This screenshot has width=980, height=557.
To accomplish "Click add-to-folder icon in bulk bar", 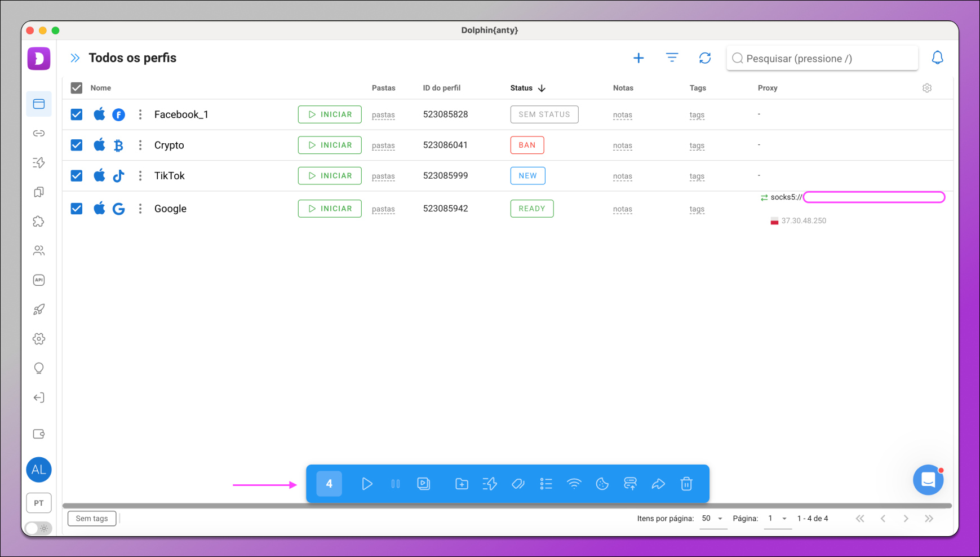I will tap(462, 484).
